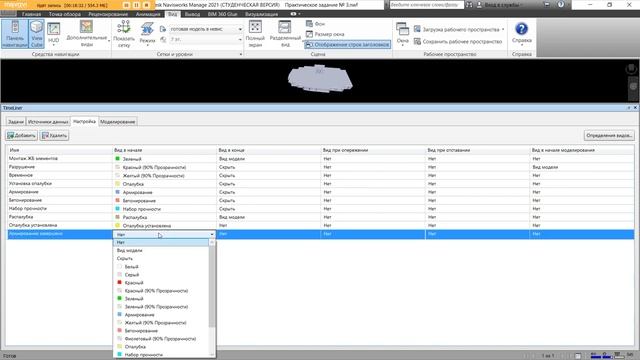
Task: Click Загрузка рабочего пространства
Action: (x=459, y=29)
